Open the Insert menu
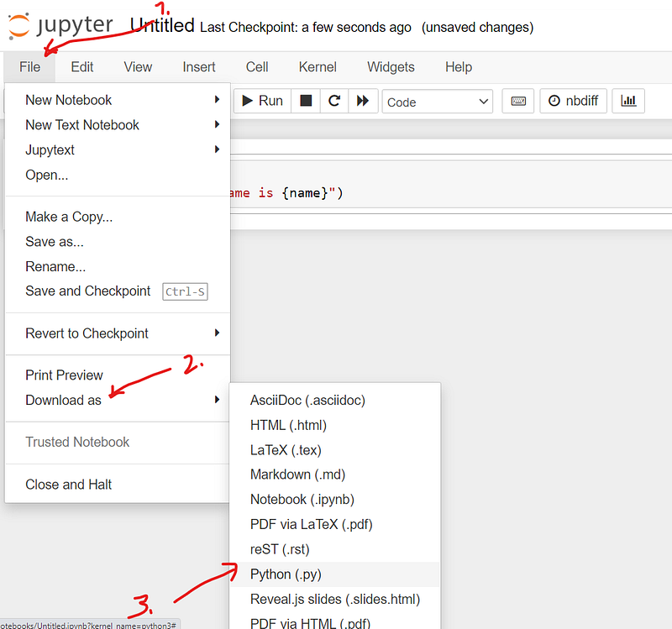The width and height of the screenshot is (672, 629). (x=199, y=67)
